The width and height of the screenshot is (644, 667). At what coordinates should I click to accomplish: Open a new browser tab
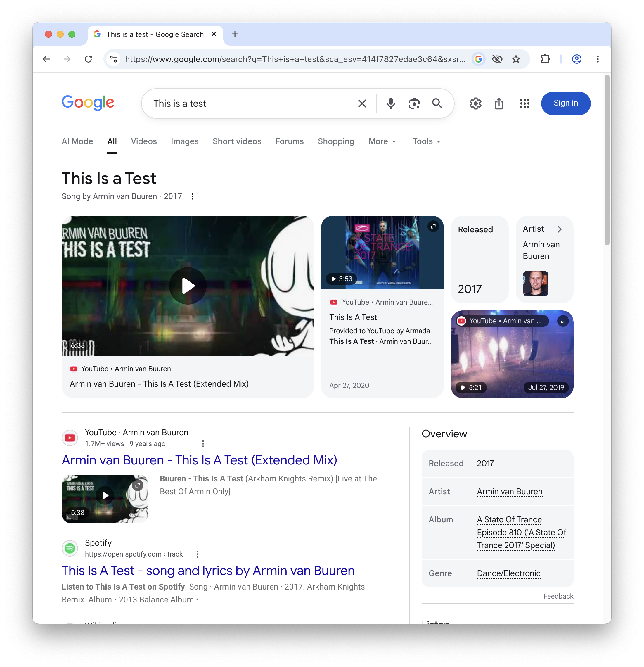pyautogui.click(x=235, y=34)
